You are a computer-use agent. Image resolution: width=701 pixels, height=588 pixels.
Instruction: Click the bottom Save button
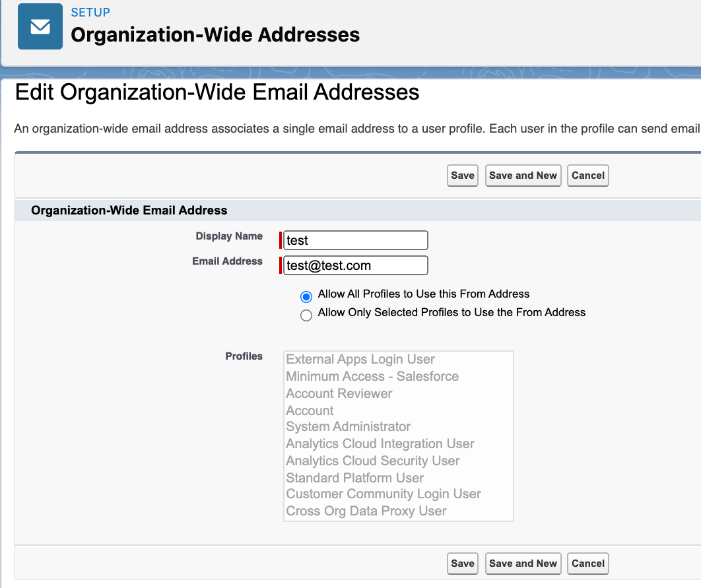click(x=462, y=564)
